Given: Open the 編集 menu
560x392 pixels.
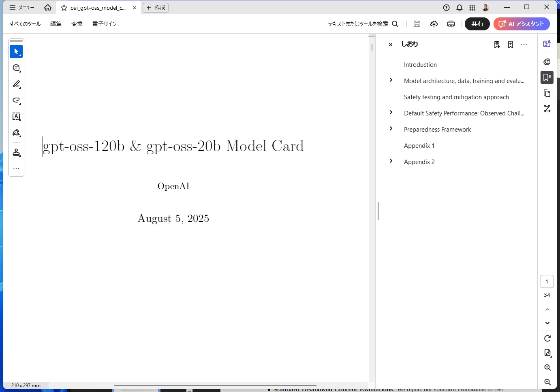Looking at the screenshot, I should (x=56, y=24).
